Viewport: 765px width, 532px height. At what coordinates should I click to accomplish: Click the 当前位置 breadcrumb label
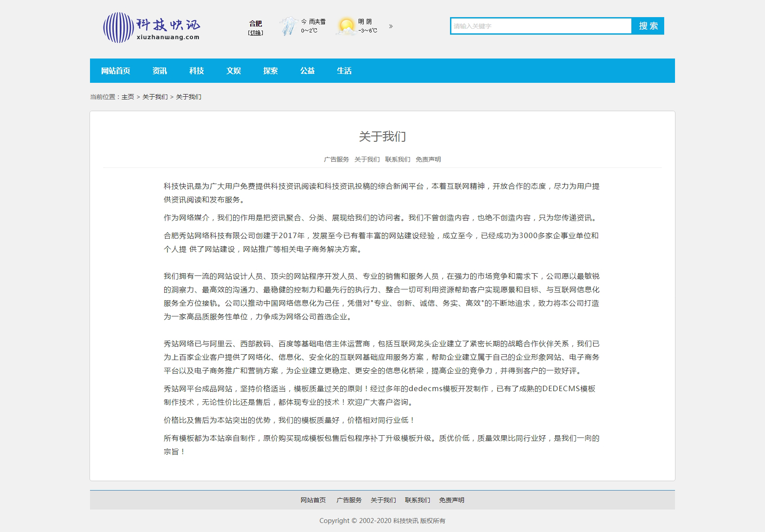104,97
